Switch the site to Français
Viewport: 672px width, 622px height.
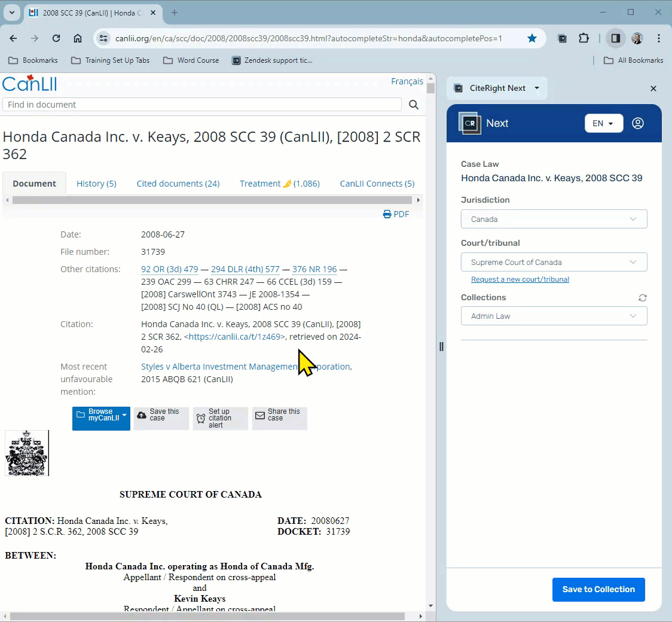407,81
